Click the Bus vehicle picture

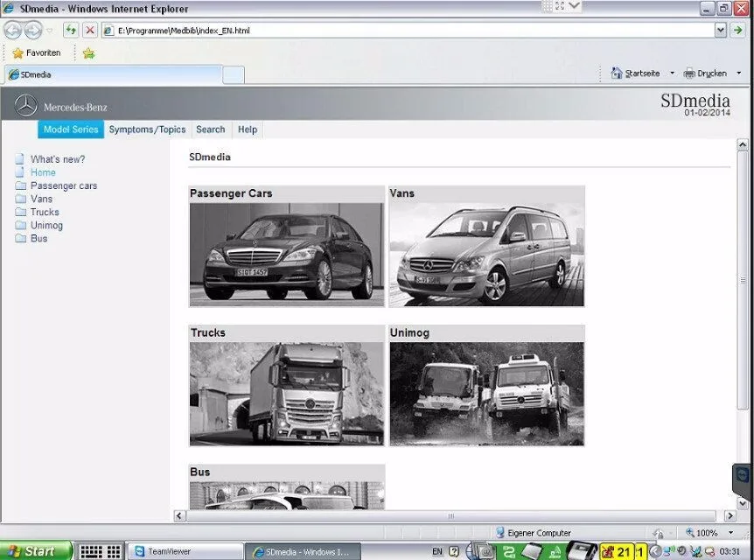pyautogui.click(x=287, y=495)
